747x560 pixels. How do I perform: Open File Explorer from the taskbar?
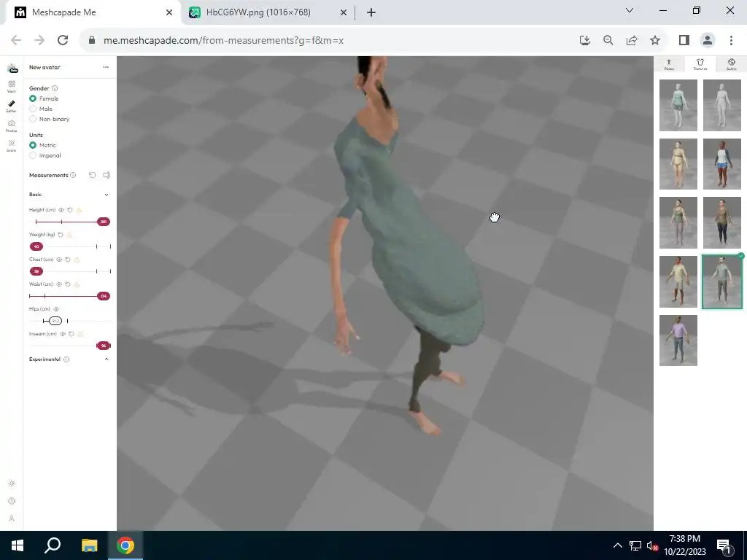point(89,545)
